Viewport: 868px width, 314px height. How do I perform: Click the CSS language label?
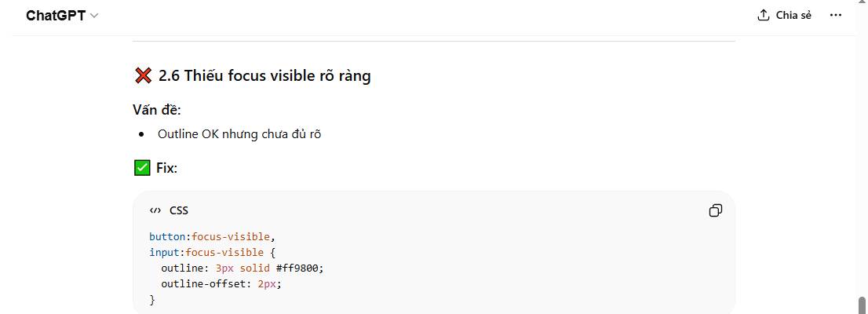tap(179, 210)
